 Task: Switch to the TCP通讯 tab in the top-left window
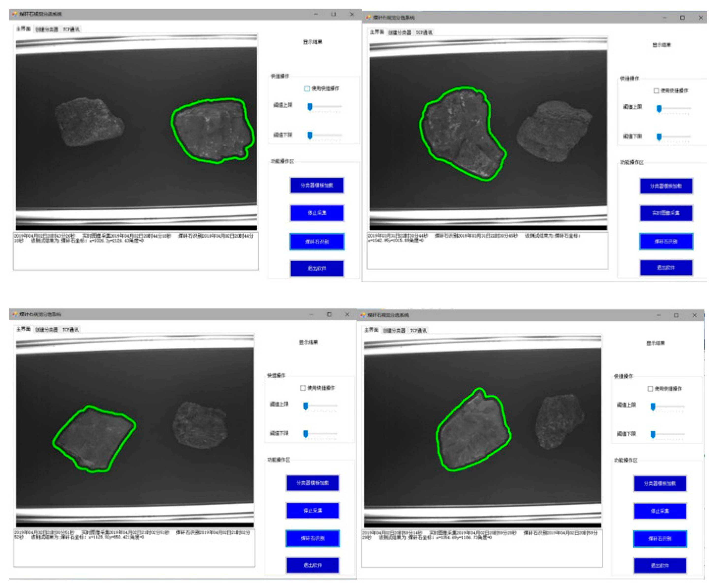pos(71,30)
